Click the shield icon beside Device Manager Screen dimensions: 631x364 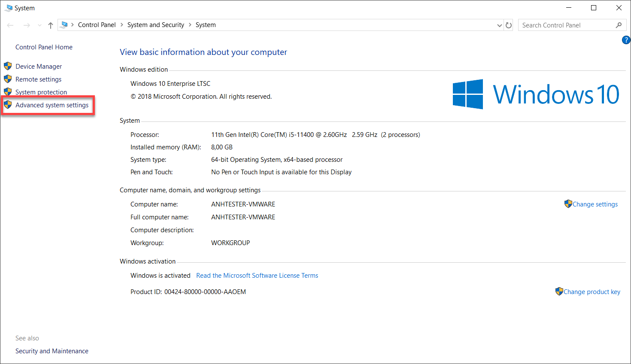coord(8,66)
